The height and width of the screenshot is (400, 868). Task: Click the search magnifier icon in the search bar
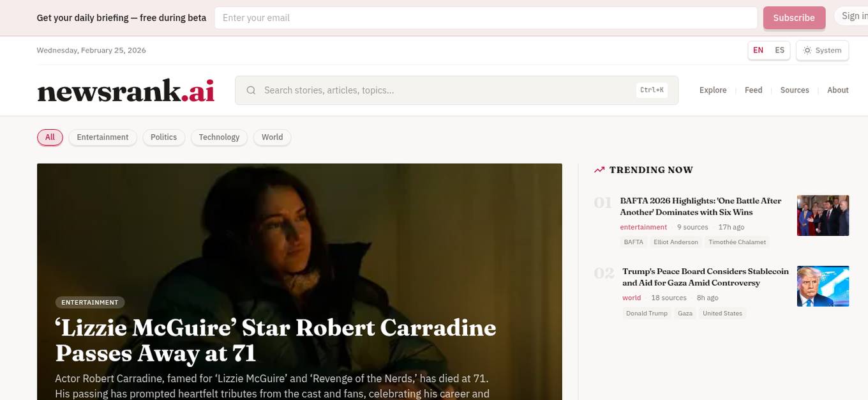251,90
